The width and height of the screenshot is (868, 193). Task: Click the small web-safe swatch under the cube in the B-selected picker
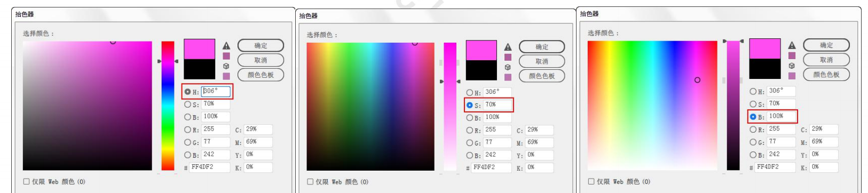coord(792,76)
